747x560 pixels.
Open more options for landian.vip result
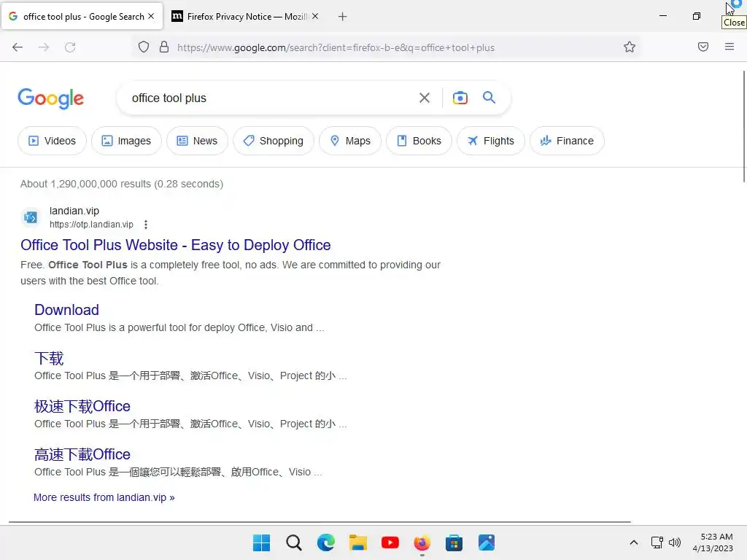click(x=146, y=225)
